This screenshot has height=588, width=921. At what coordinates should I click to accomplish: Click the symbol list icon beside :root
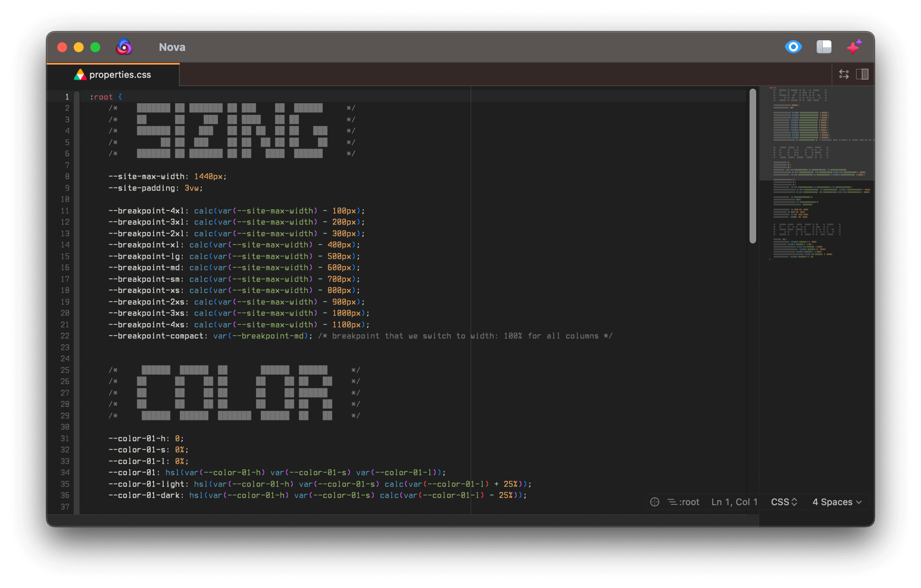click(672, 502)
